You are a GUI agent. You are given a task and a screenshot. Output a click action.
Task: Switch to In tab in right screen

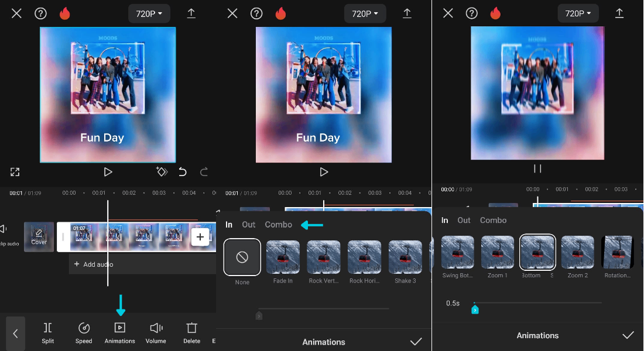[x=444, y=220]
